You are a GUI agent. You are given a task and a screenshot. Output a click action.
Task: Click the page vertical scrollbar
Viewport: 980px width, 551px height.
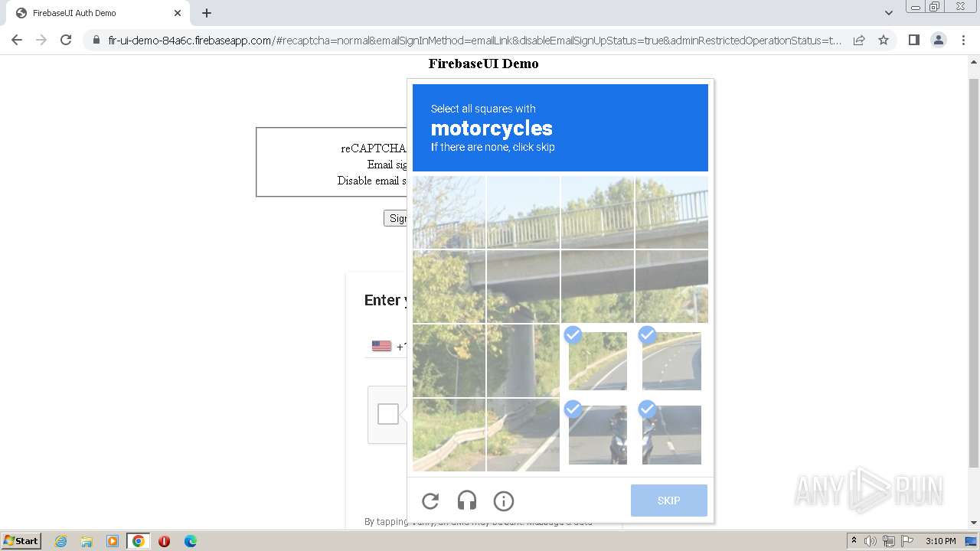point(974,273)
